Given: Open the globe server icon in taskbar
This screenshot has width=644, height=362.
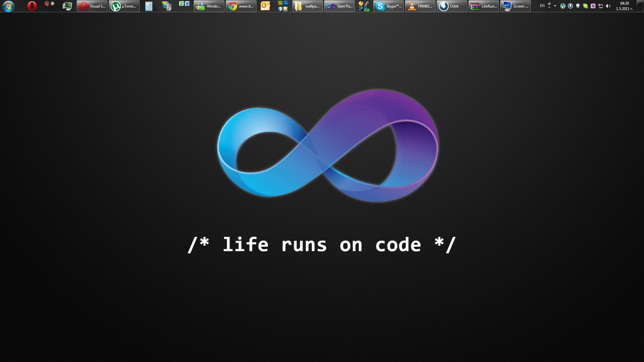Looking at the screenshot, I should (167, 6).
